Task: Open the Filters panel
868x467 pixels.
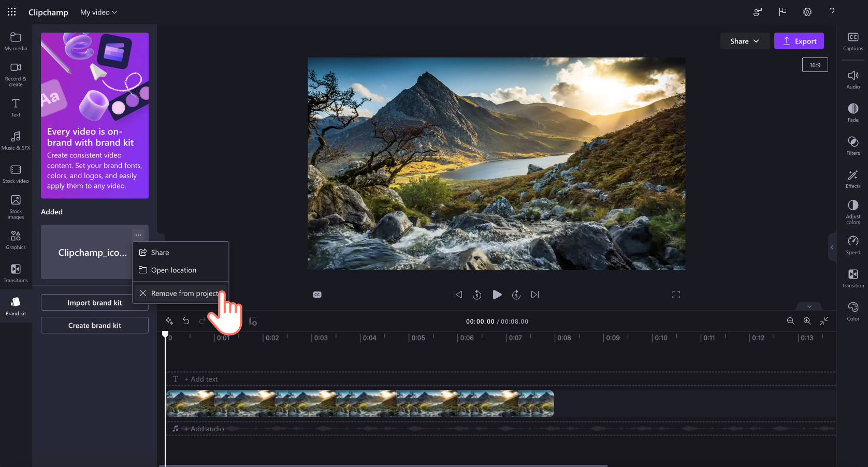Action: click(852, 144)
